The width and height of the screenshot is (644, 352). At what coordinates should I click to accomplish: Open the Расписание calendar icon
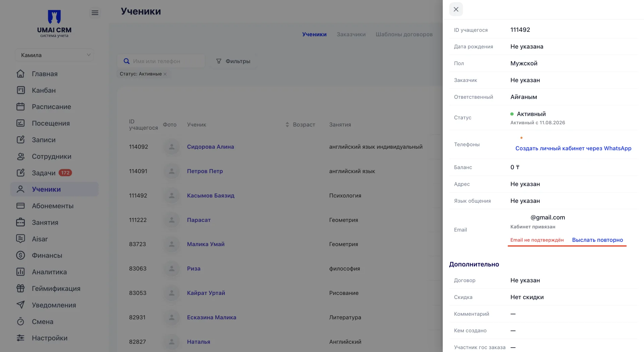pos(20,107)
